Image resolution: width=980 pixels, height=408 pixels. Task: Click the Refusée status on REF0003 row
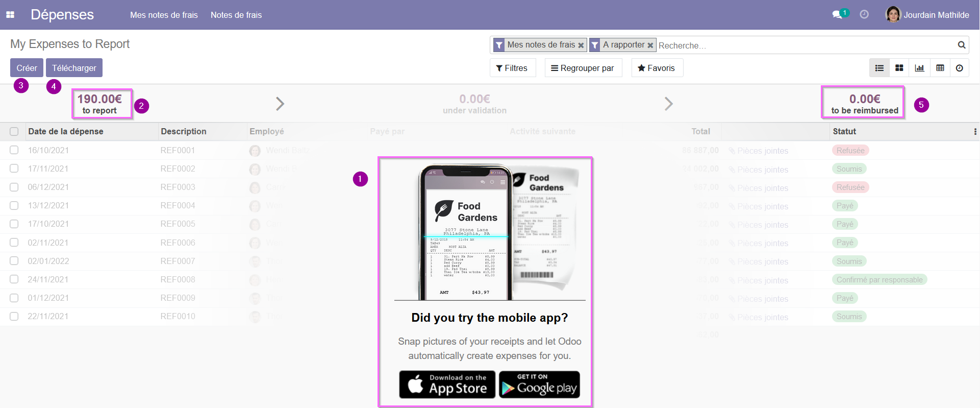[850, 187]
